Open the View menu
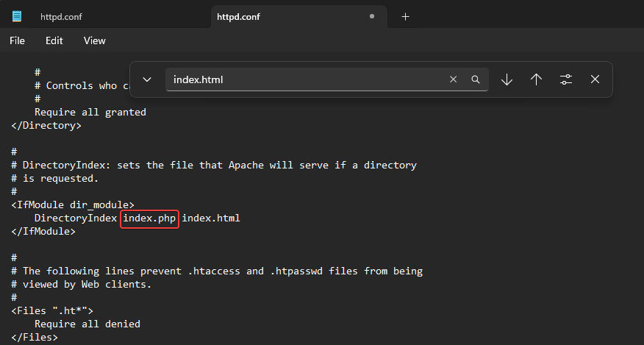Screen dimensions: 644x345 (94, 40)
